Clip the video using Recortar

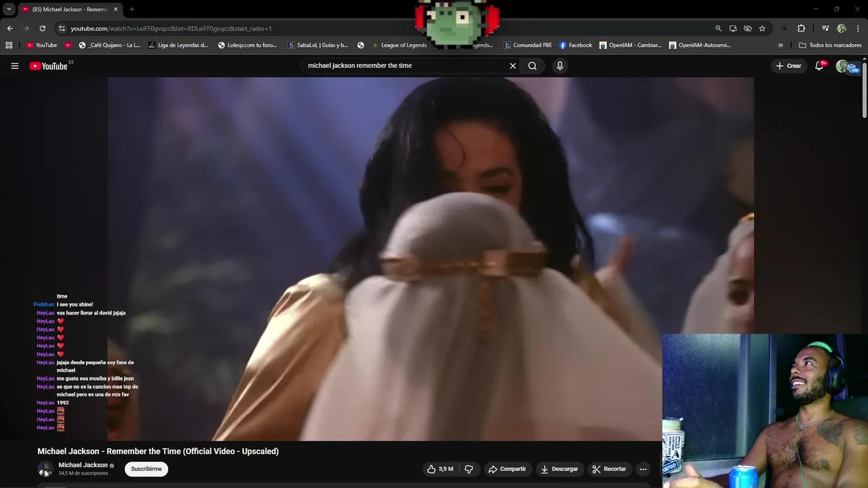[x=609, y=469]
